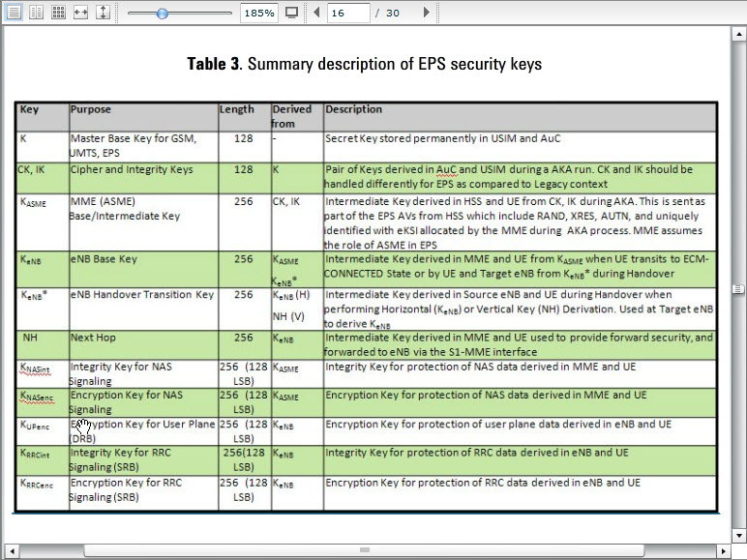
Task: Grab the horizontal scrollbar thumb
Action: point(364,551)
